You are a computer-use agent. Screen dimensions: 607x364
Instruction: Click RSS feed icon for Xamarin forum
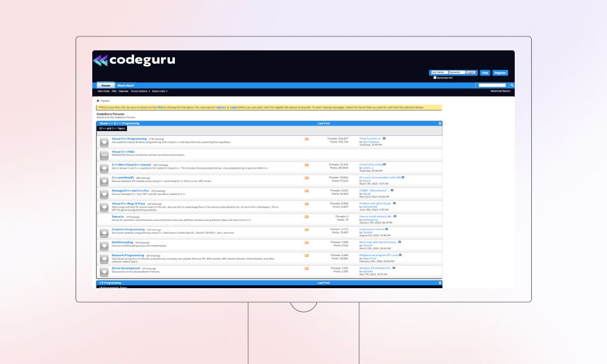point(307,217)
